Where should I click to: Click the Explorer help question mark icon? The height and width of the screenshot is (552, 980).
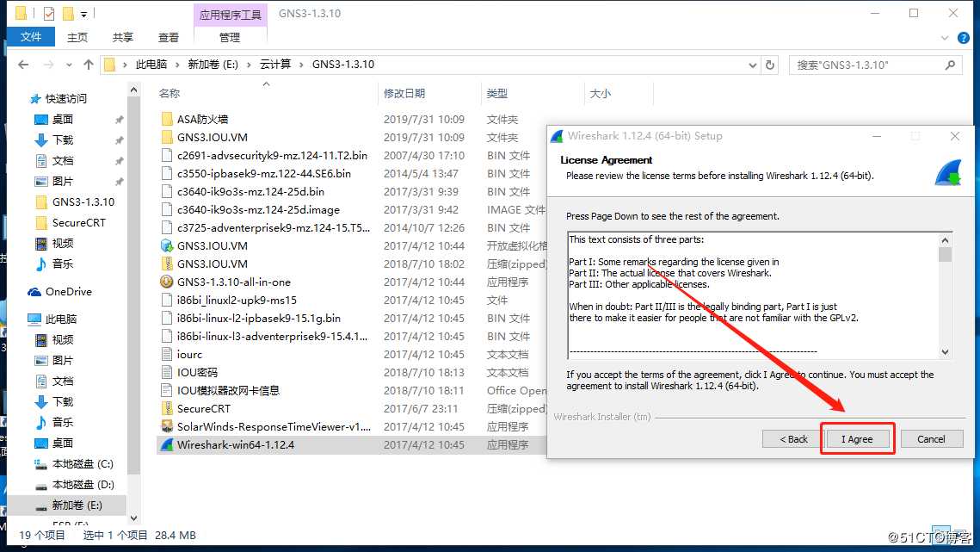[x=964, y=38]
